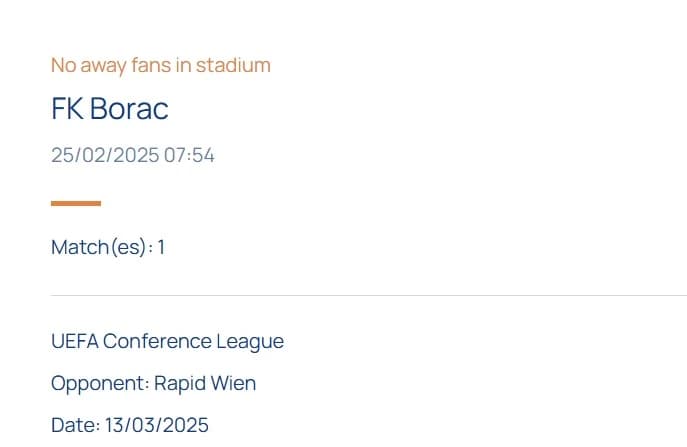Viewport: 687px width, 447px height.
Task: Click the word 'Wien' in the opponent line
Action: point(233,383)
